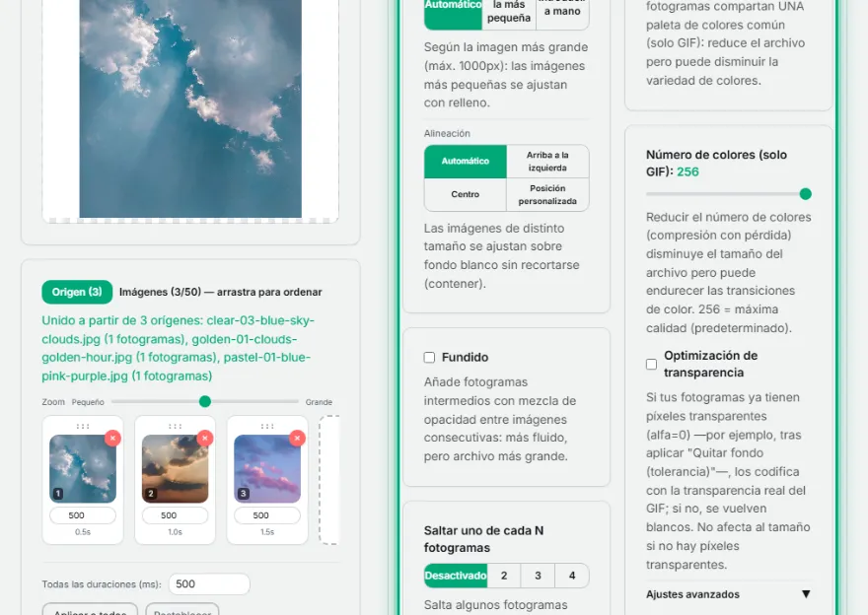This screenshot has width=868, height=615.
Task: Click the '0.5s' timestamp under frame 1
Action: click(x=83, y=532)
